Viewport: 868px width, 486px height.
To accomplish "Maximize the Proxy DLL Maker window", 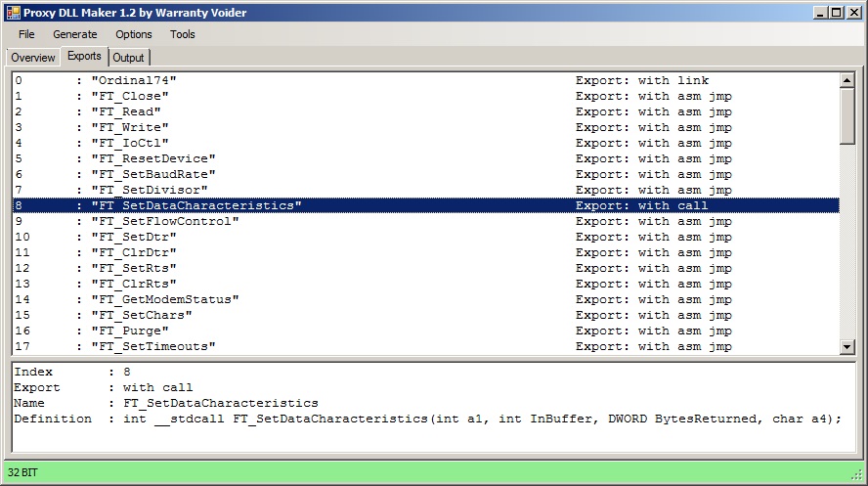I will [x=836, y=12].
